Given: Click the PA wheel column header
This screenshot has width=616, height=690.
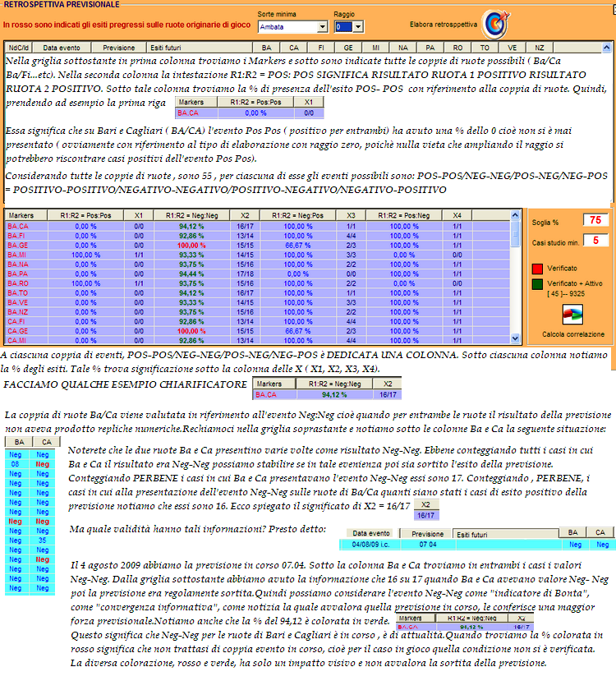Looking at the screenshot, I should (430, 48).
